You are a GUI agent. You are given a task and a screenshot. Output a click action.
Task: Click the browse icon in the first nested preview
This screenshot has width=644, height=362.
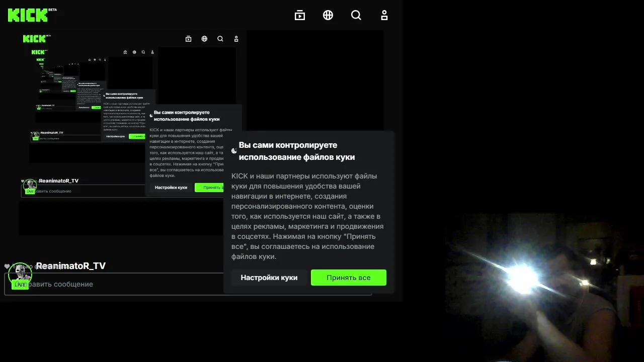tap(189, 39)
